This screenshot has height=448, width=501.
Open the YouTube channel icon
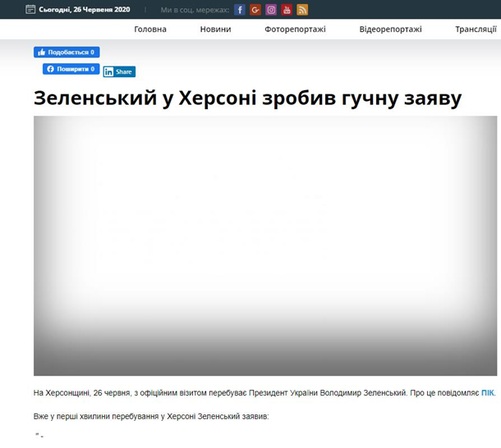pyautogui.click(x=287, y=10)
